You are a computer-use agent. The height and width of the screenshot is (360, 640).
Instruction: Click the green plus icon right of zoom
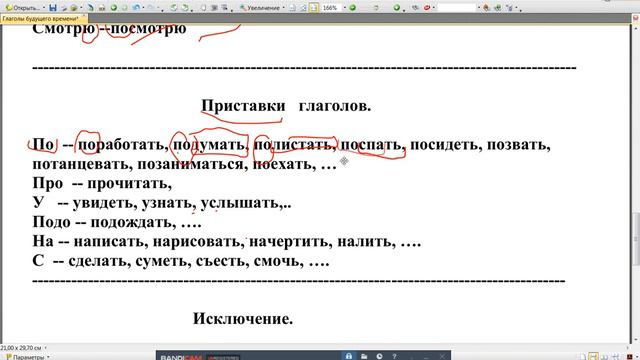point(396,8)
